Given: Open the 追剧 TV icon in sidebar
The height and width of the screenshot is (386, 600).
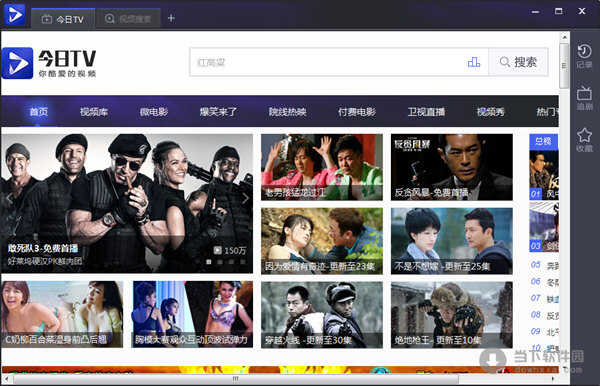Looking at the screenshot, I should tap(584, 98).
